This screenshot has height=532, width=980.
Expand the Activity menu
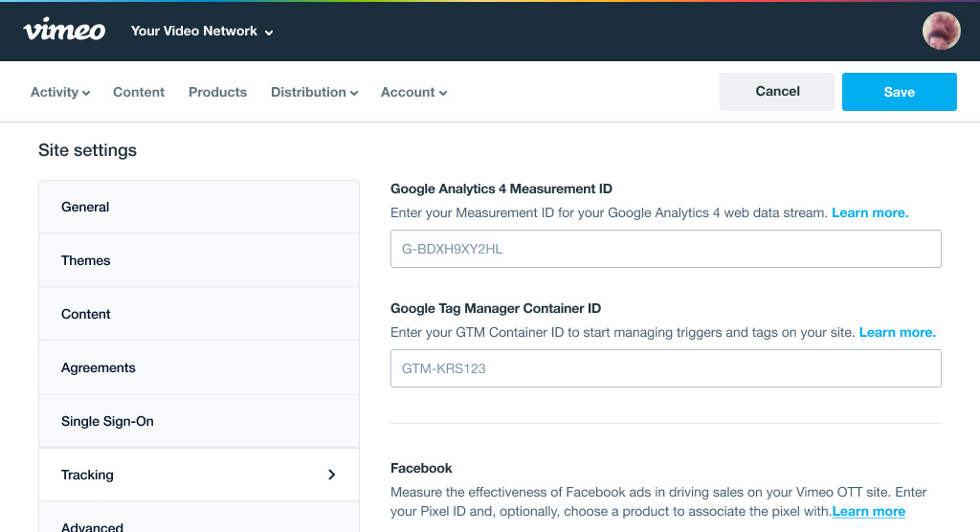60,92
